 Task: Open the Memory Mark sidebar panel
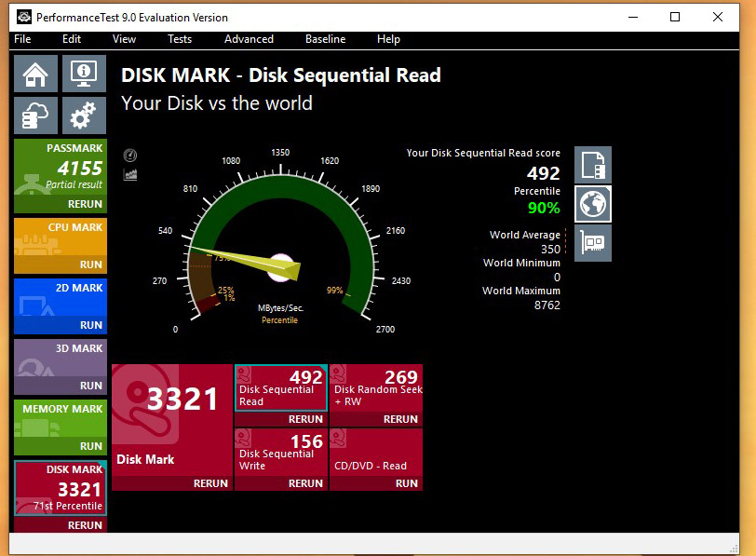pos(61,419)
